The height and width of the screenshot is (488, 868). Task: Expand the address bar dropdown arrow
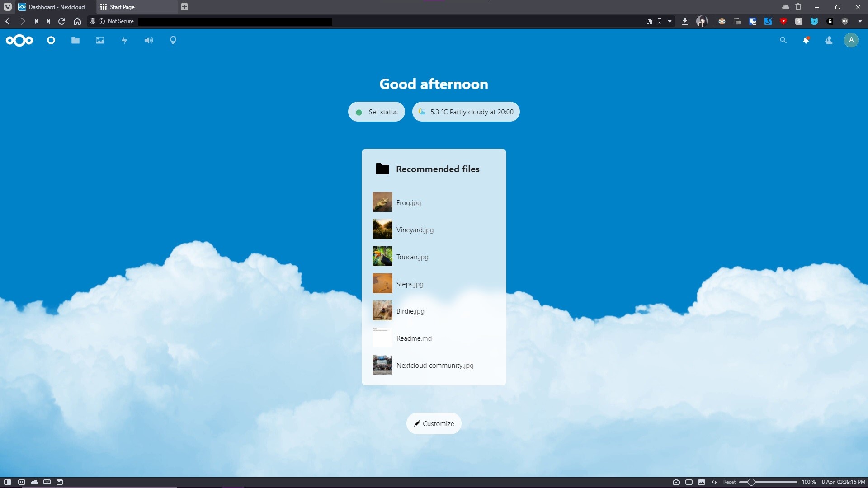(670, 21)
